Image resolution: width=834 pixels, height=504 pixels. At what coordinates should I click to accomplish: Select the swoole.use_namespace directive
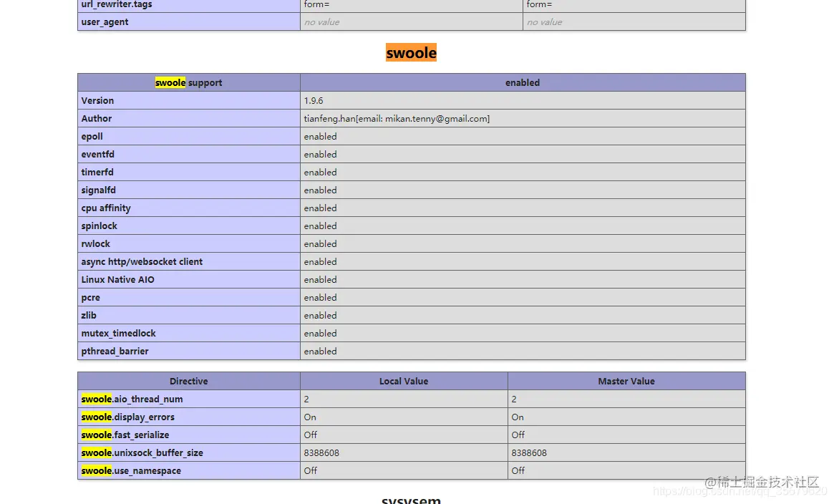[131, 471]
